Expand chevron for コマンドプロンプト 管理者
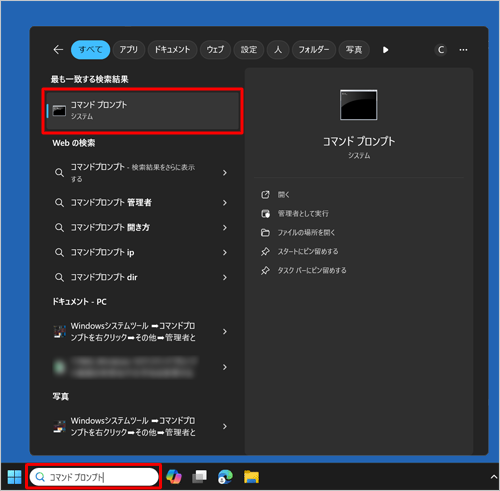This screenshot has height=491, width=500. tap(225, 203)
